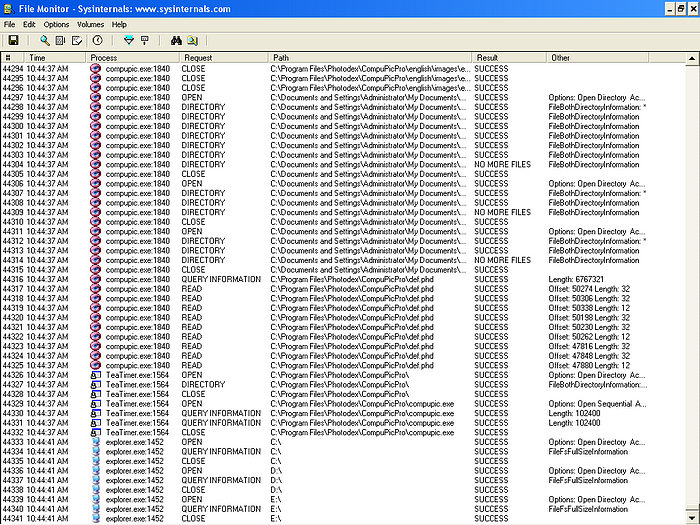Screen dimensions: 700x525
Task: Click compupic icon on row 44316
Action: click(x=96, y=279)
